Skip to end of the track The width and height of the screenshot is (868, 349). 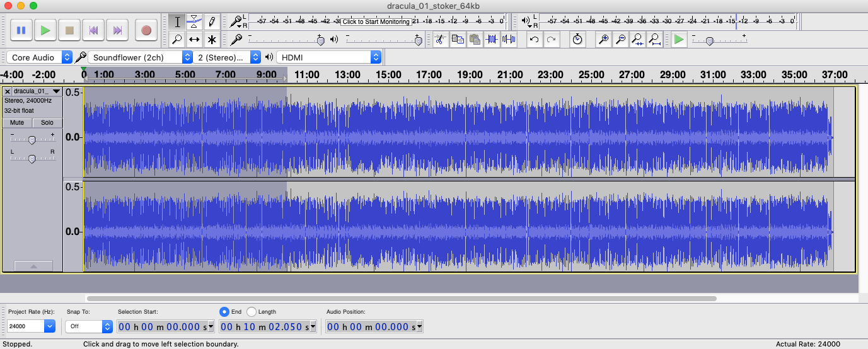pos(117,30)
